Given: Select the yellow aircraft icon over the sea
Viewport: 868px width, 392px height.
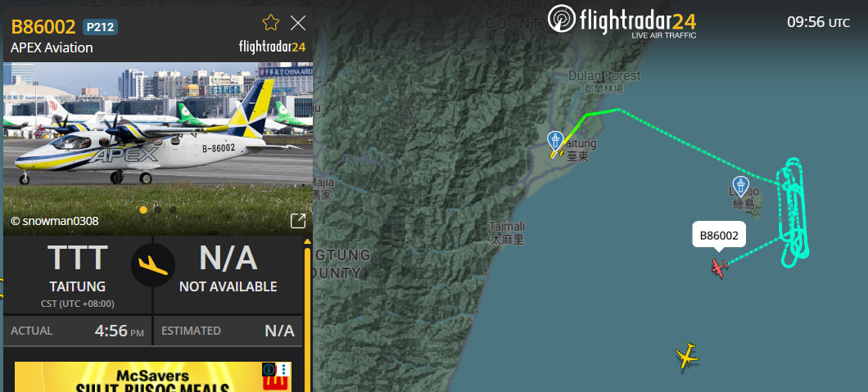Looking at the screenshot, I should [x=687, y=355].
